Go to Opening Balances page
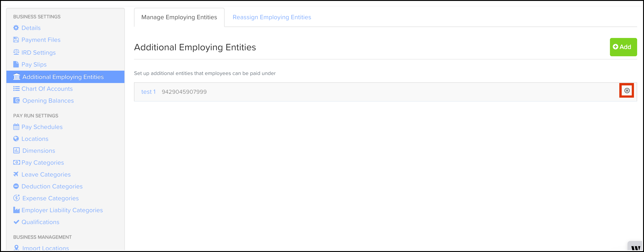The image size is (644, 252). [48, 100]
